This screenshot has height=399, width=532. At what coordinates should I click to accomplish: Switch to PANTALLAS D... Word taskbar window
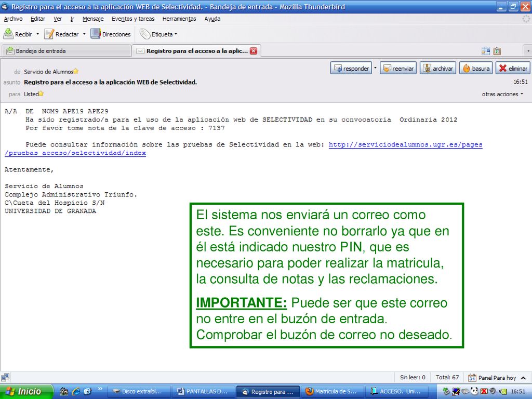[203, 392]
